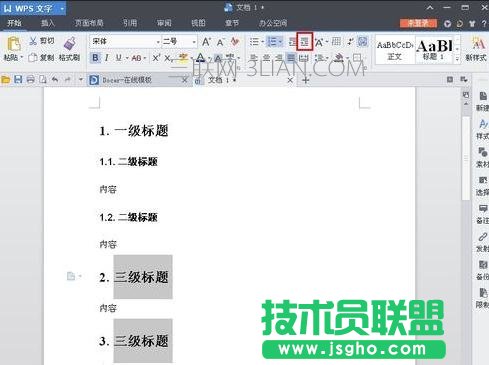
Task: Open the underline style dropdown arrow
Action: (127, 58)
